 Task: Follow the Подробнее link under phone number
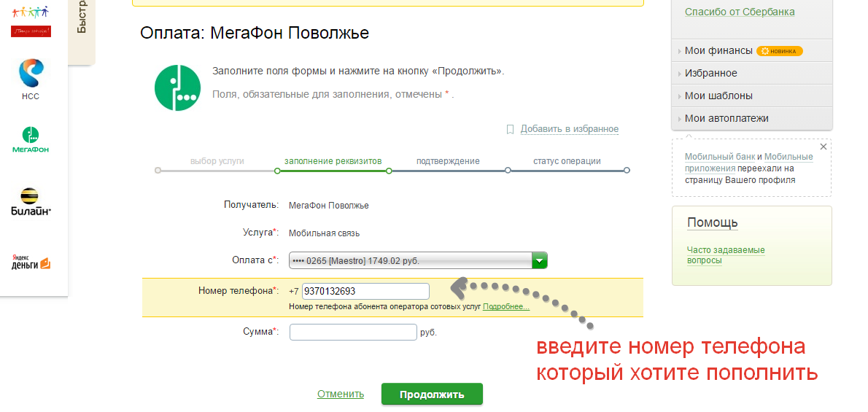(x=506, y=306)
